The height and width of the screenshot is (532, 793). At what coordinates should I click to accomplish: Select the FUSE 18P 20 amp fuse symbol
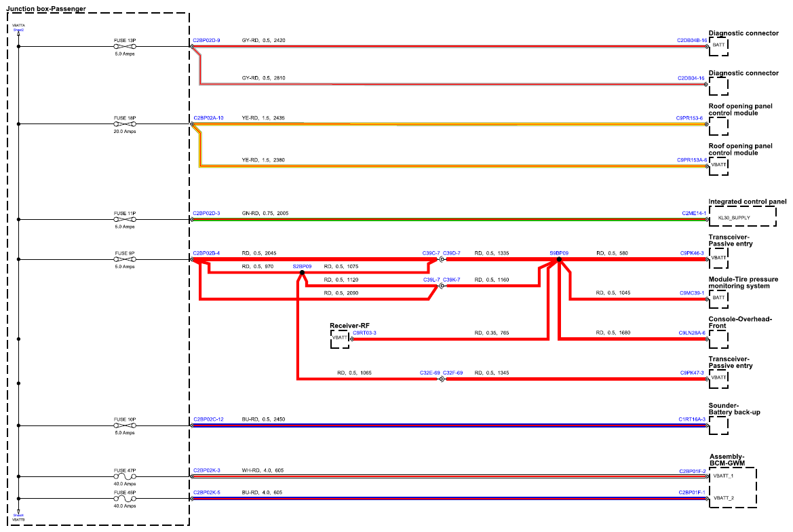click(x=125, y=124)
